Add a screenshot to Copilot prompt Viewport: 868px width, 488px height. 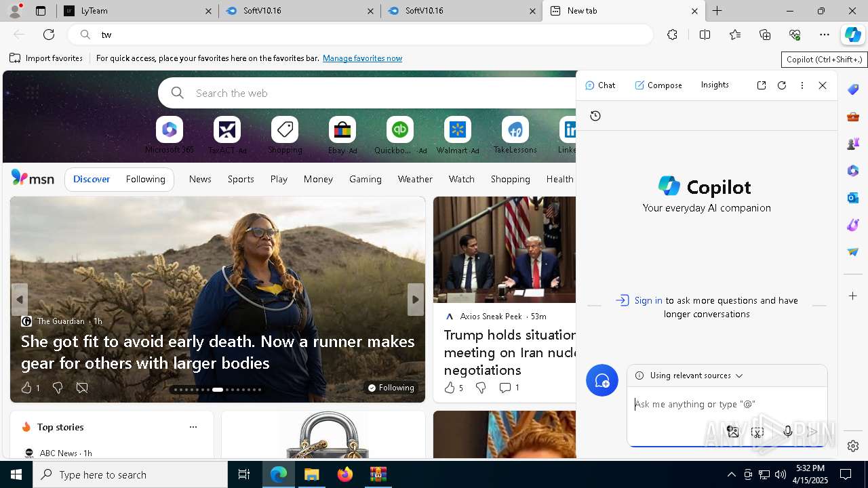pyautogui.click(x=757, y=432)
